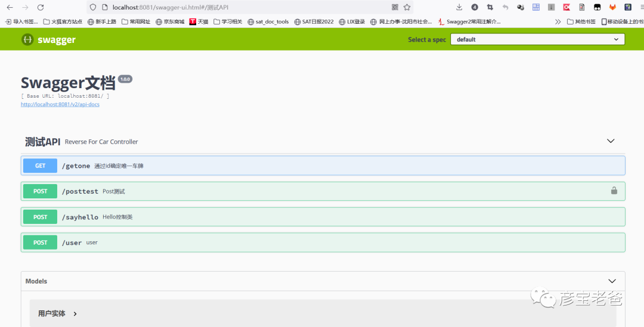Open the grey spheres extension icon
This screenshot has height=327, width=644.
click(521, 7)
